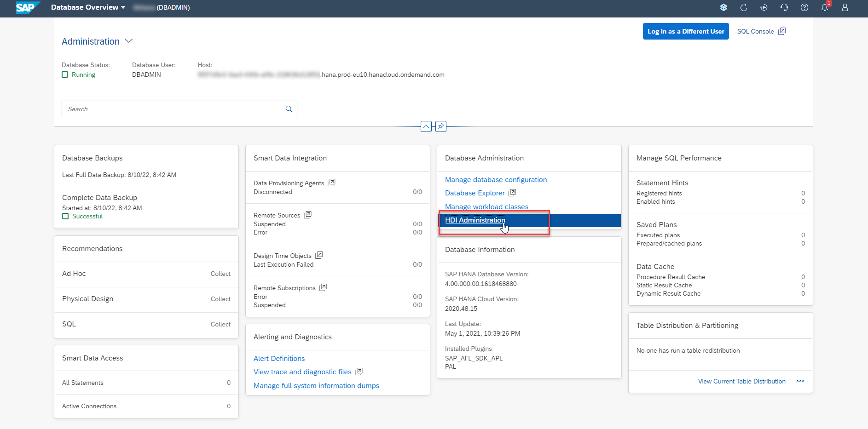This screenshot has width=868, height=429.
Task: Click the Database Explorer external link icon
Action: [512, 193]
